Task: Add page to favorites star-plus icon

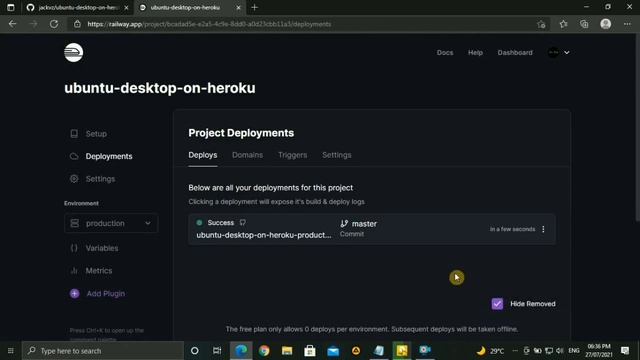Action: (x=541, y=24)
